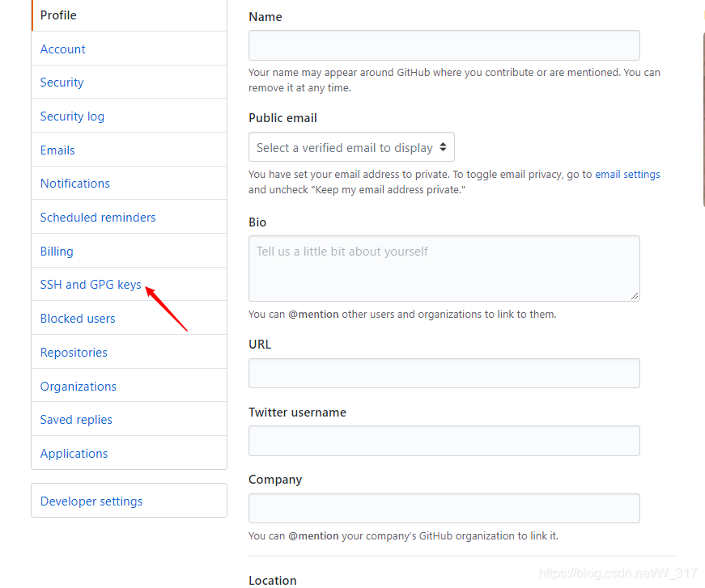Go to Security settings

click(62, 82)
